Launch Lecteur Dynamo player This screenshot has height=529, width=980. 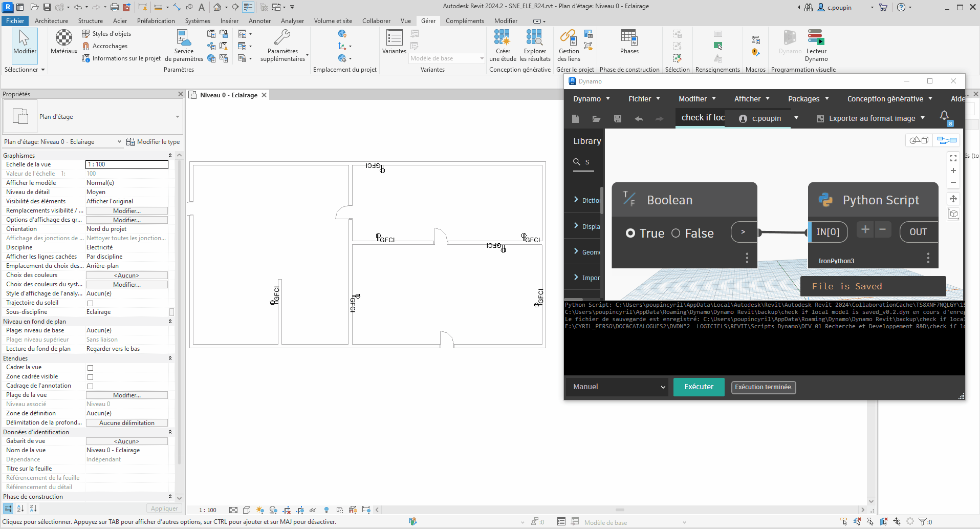pos(816,46)
